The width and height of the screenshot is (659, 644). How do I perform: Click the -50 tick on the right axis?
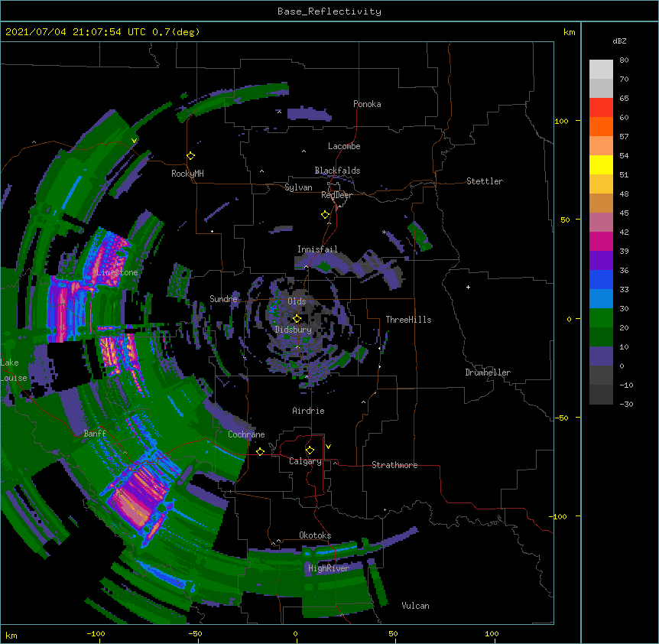[561, 418]
